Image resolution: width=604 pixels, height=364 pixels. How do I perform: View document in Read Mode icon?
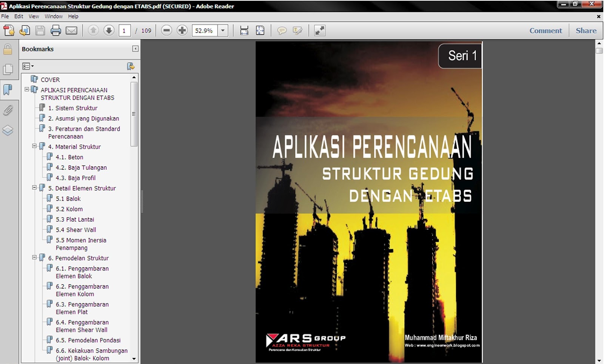click(x=319, y=31)
